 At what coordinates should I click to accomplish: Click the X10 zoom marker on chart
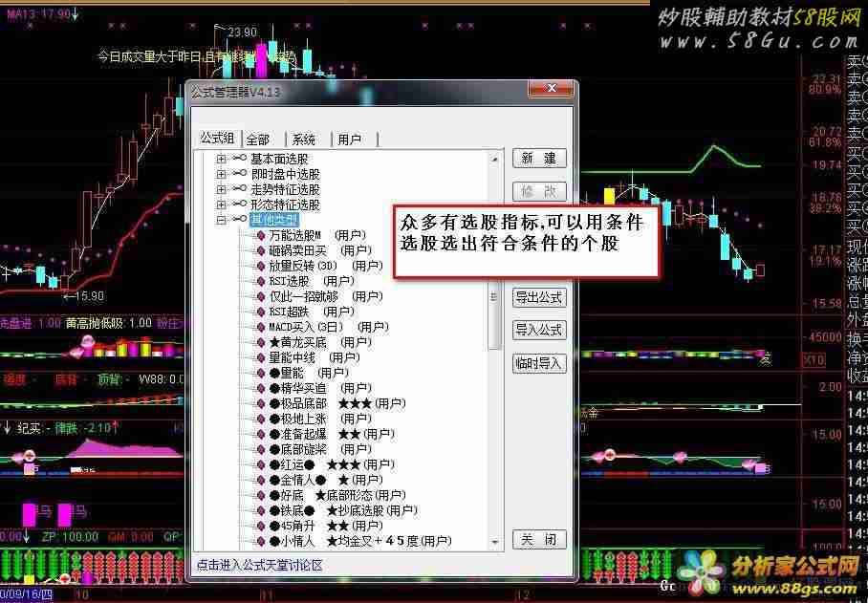point(814,359)
